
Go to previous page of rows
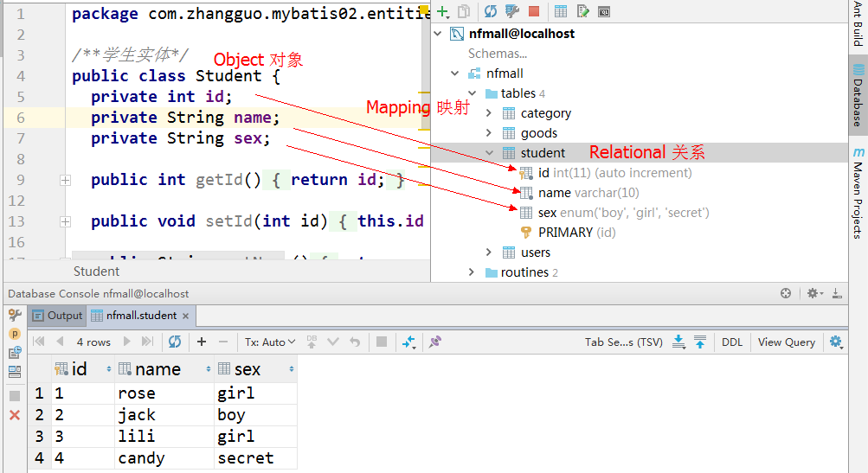coord(61,342)
